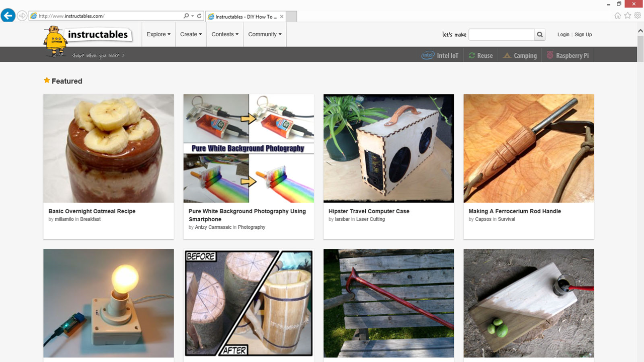Expand the Contests dropdown menu
The height and width of the screenshot is (362, 644).
coord(225,35)
